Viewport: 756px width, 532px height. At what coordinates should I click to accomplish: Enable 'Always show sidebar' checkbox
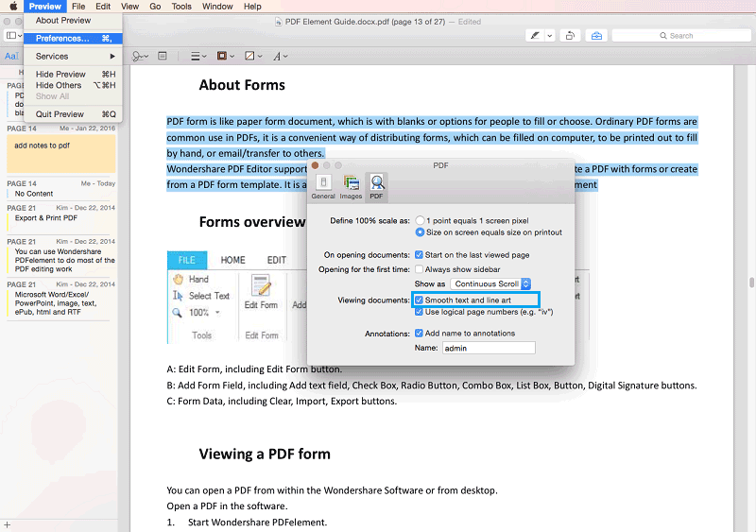pos(419,269)
